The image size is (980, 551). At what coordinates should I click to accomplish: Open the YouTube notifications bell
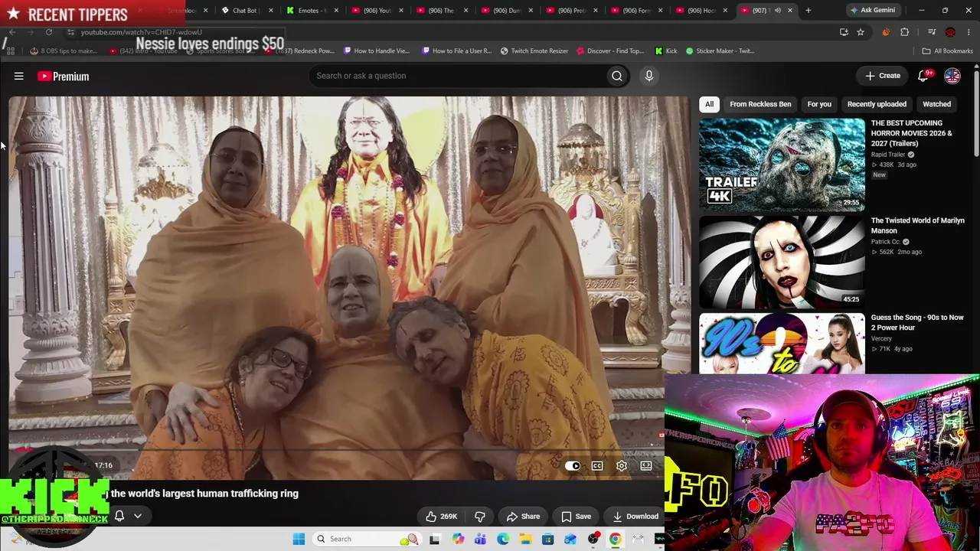point(923,76)
